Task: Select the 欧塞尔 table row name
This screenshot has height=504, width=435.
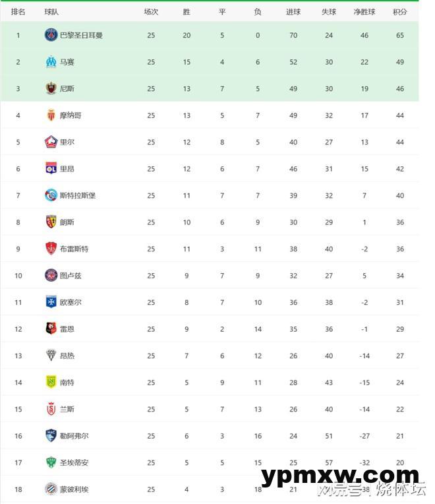Action: click(71, 302)
